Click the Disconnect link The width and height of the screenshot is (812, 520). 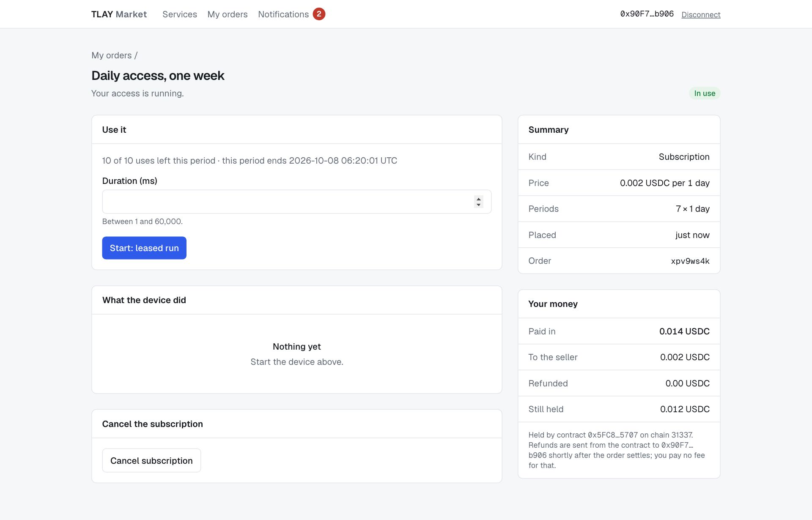click(x=701, y=15)
